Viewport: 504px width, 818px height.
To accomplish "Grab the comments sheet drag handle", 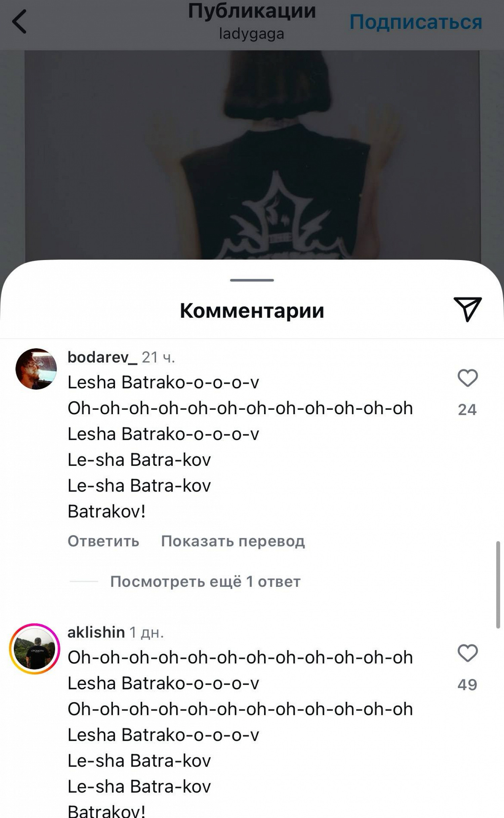I will pyautogui.click(x=252, y=280).
